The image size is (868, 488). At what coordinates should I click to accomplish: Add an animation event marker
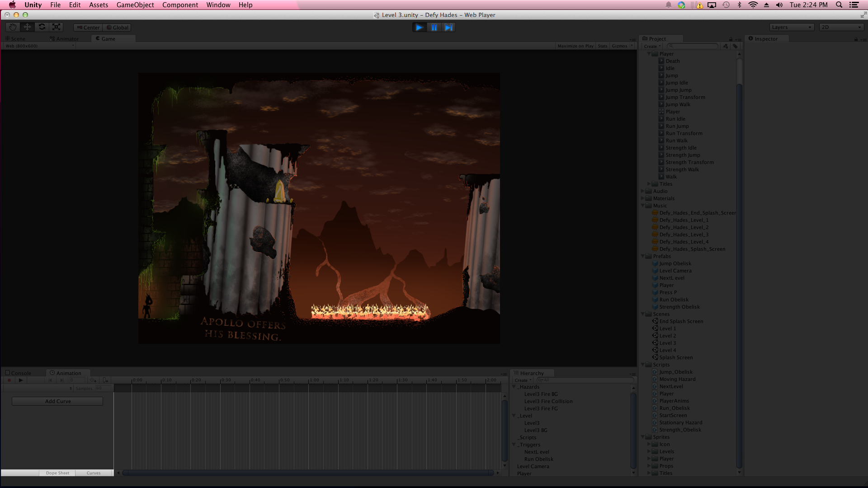(x=105, y=380)
